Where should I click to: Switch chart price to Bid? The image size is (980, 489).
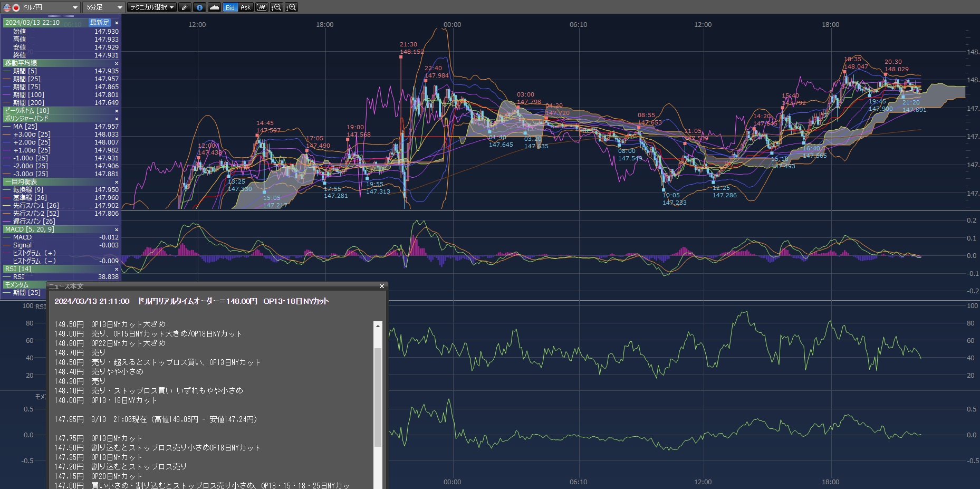pyautogui.click(x=230, y=7)
